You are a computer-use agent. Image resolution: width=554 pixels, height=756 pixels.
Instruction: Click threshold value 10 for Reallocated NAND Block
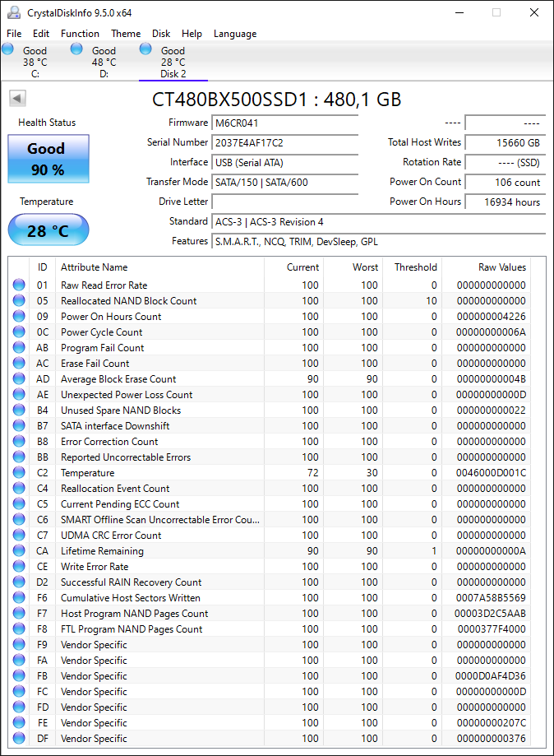[x=432, y=300]
